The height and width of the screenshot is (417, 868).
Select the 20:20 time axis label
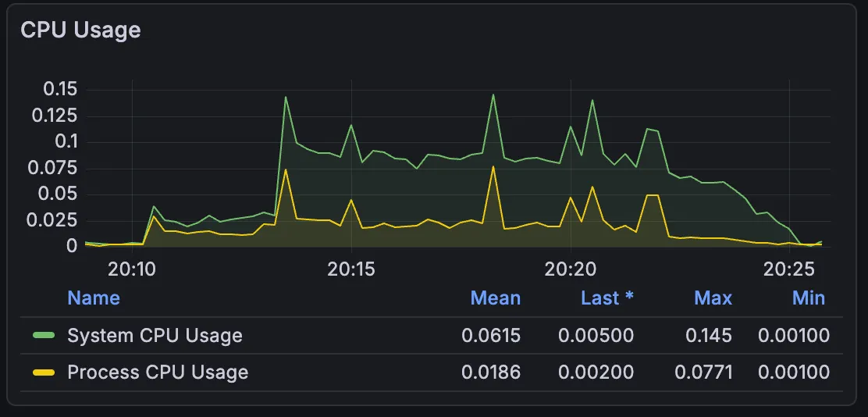(571, 269)
